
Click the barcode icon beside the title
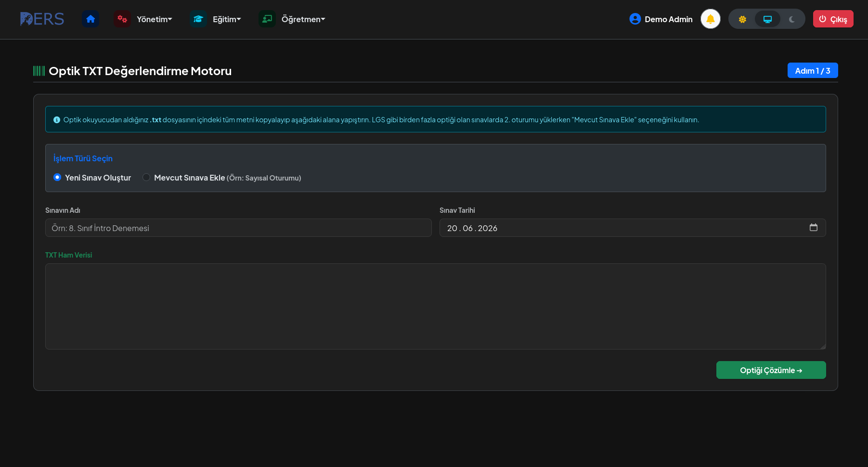[39, 71]
